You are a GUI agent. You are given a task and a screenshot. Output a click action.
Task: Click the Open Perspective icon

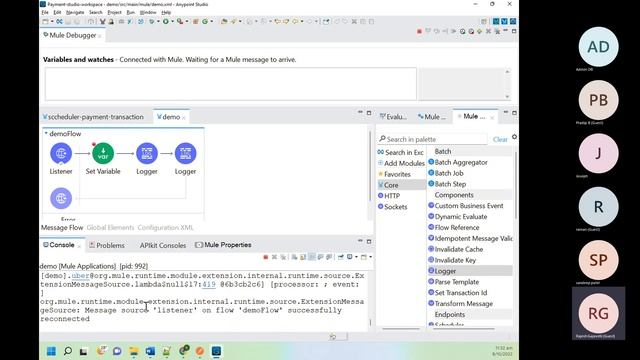click(484, 21)
